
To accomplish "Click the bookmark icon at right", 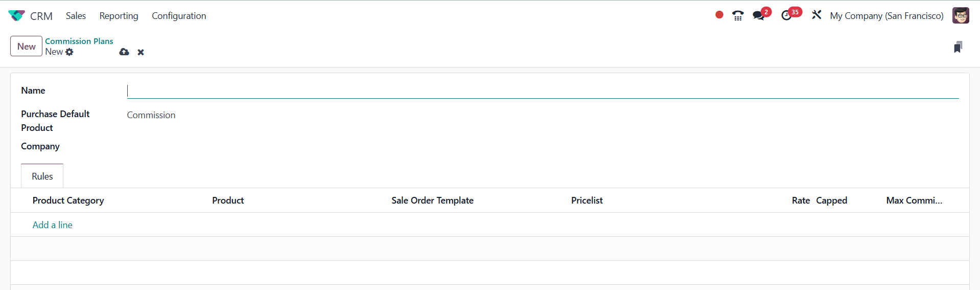I will point(958,47).
